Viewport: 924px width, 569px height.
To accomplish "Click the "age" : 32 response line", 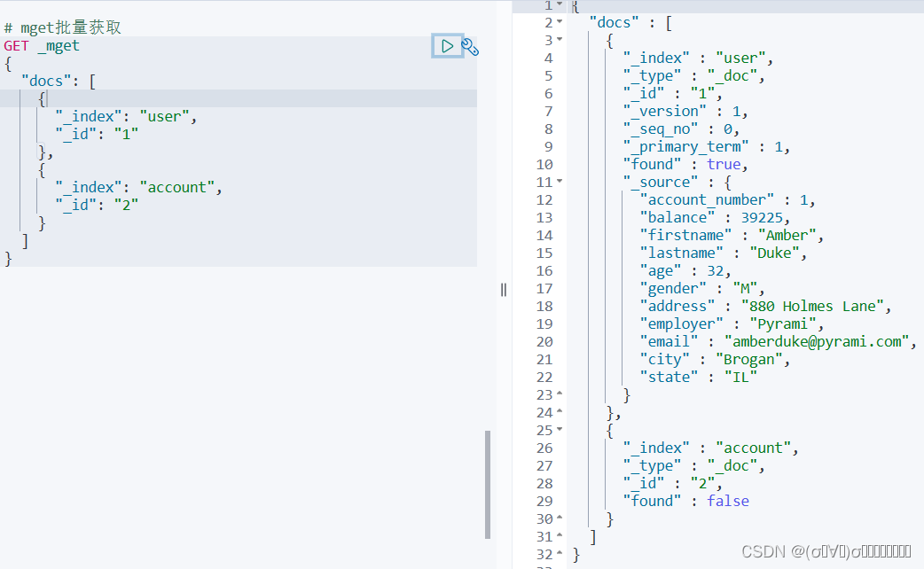I will tap(685, 270).
